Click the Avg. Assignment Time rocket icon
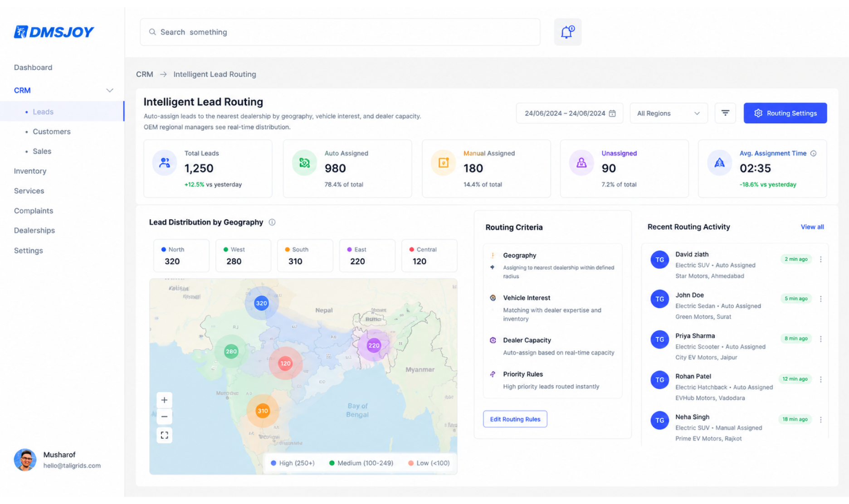The height and width of the screenshot is (504, 849). tap(719, 162)
